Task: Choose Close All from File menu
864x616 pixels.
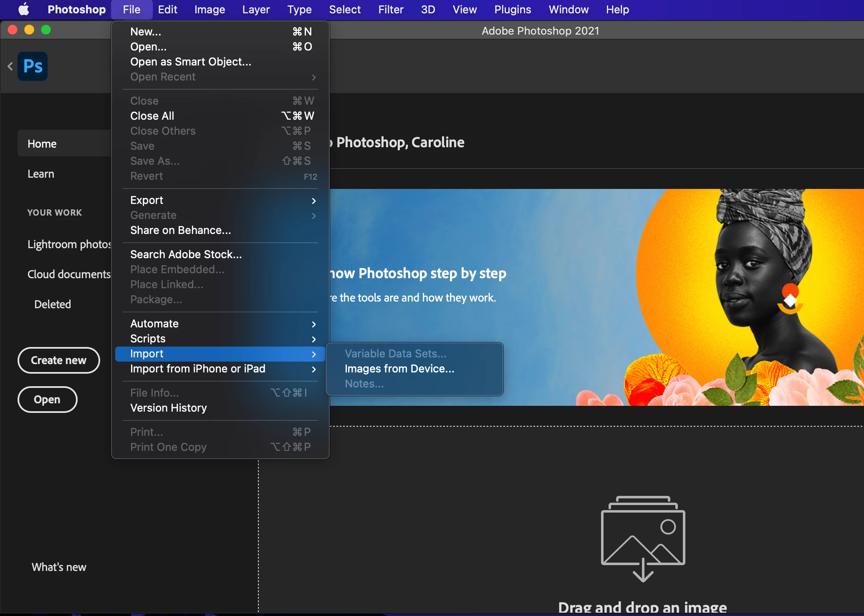Action: 152,116
